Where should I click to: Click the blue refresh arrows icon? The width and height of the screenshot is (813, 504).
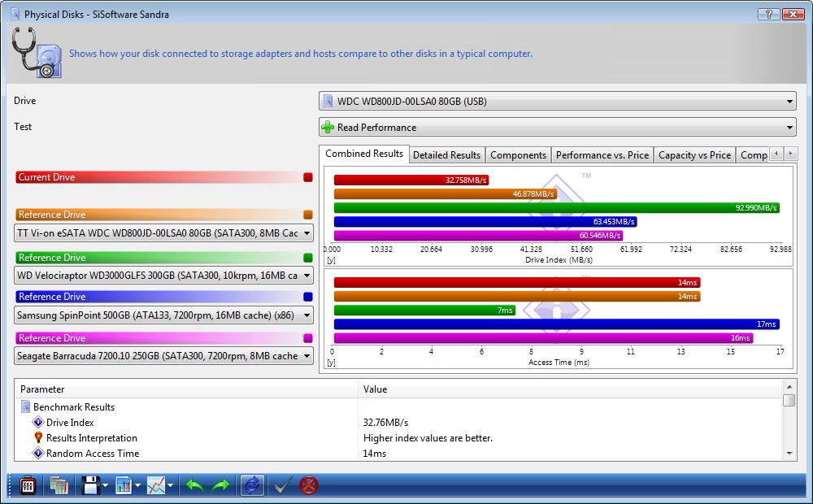point(252,486)
